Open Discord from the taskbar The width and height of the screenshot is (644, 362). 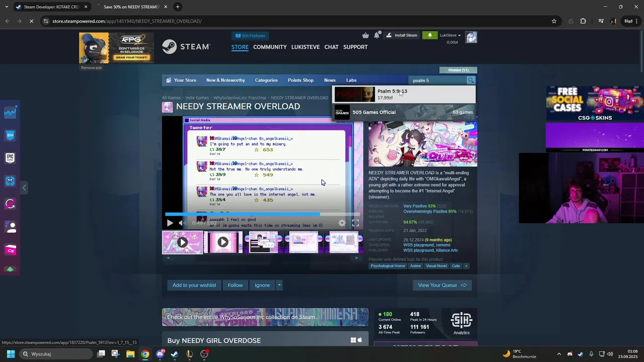pyautogui.click(x=160, y=354)
